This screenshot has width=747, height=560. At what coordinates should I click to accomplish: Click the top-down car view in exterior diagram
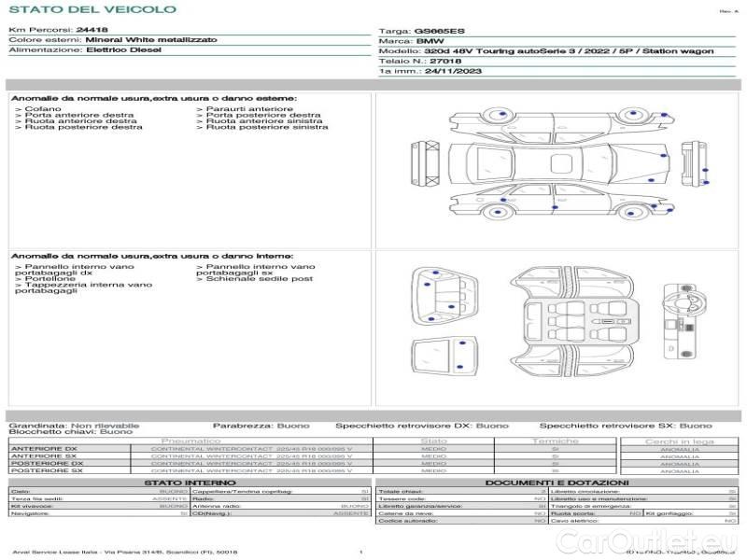pyautogui.click(x=557, y=163)
